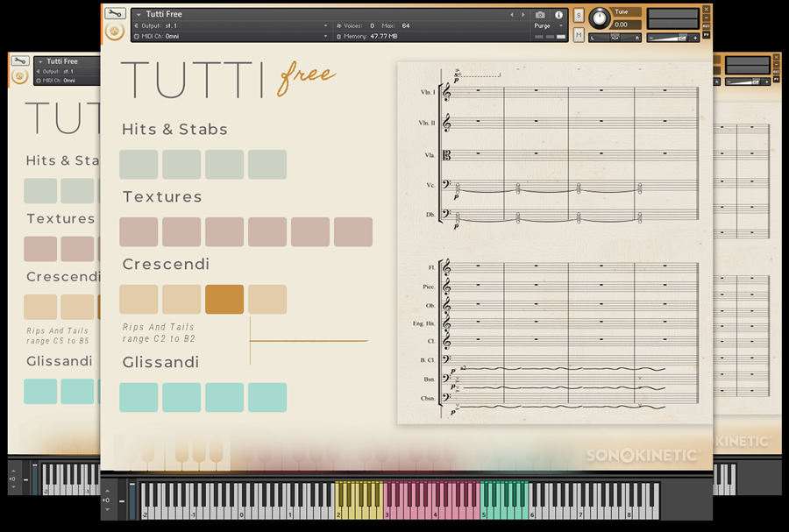Click the Sonokinetic logo in the left background window

click(19, 76)
